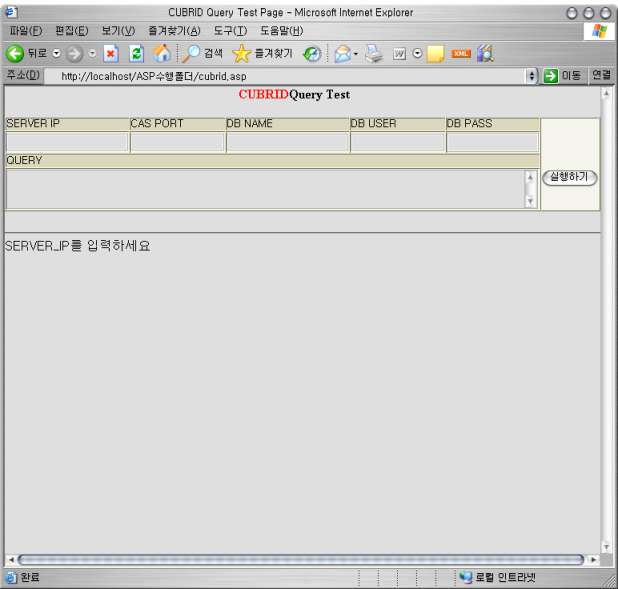Focus the DB NAME text field
Screen dimensions: 618x589
pyautogui.click(x=287, y=142)
